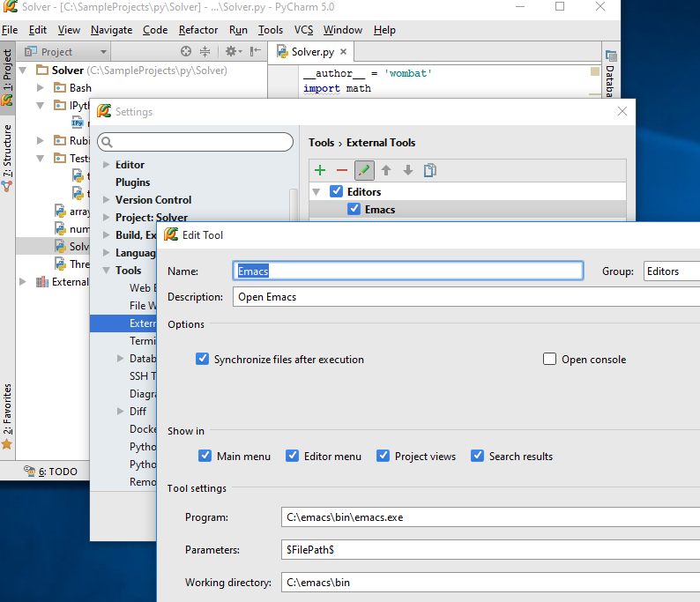This screenshot has height=602, width=700.
Task: Enable the Open console checkbox
Action: pos(549,359)
